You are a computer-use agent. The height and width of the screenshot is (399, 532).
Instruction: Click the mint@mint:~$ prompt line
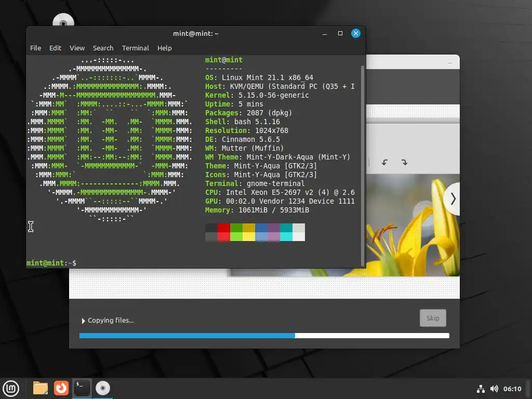51,263
